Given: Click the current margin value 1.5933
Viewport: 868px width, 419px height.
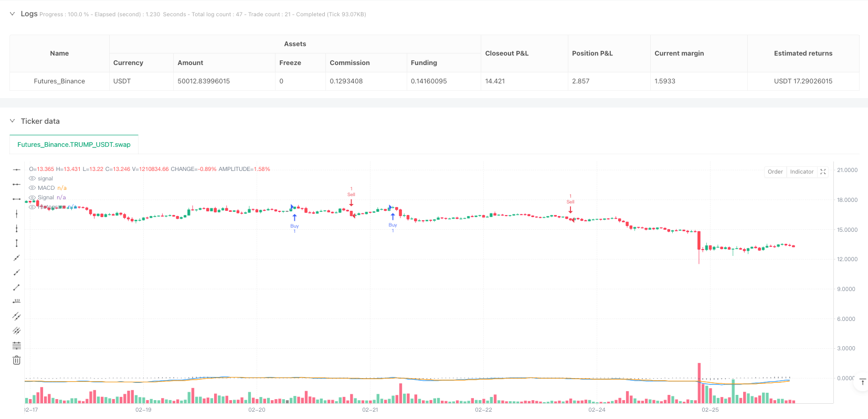Looking at the screenshot, I should 665,81.
